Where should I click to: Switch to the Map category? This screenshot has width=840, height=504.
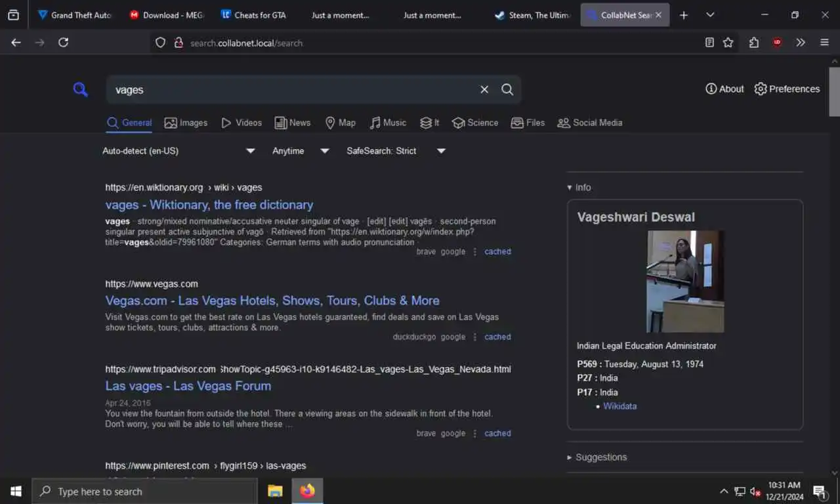(x=341, y=123)
